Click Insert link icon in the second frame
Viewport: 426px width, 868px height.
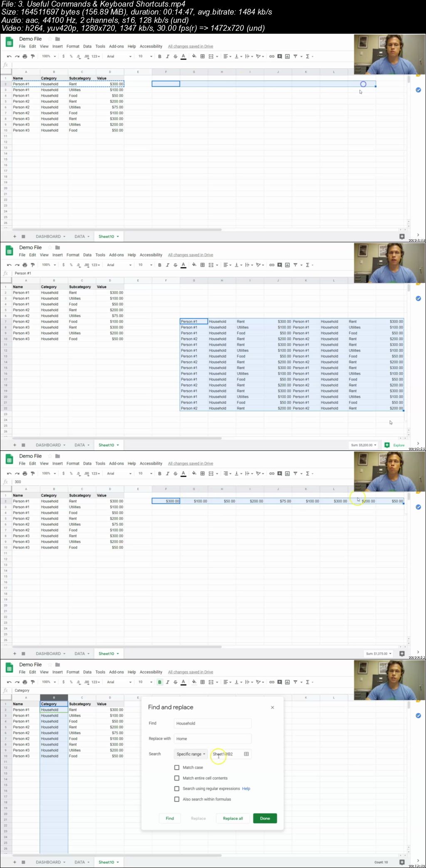tap(272, 265)
